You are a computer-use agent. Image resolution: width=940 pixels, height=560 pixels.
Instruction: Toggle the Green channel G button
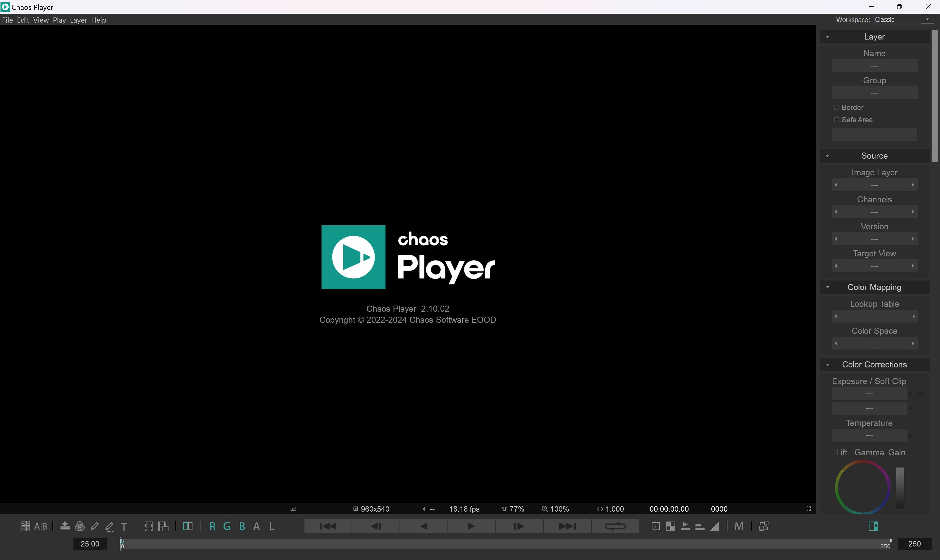(x=227, y=526)
